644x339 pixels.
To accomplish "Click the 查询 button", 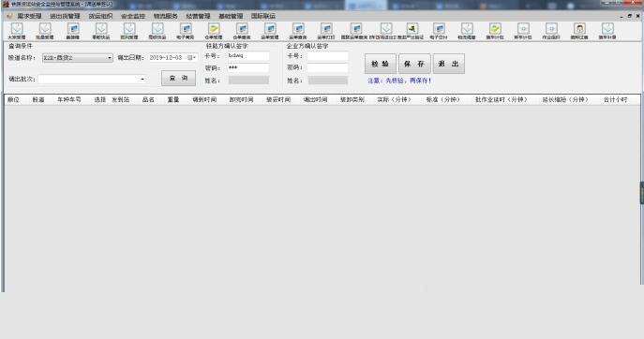I will pyautogui.click(x=178, y=78).
